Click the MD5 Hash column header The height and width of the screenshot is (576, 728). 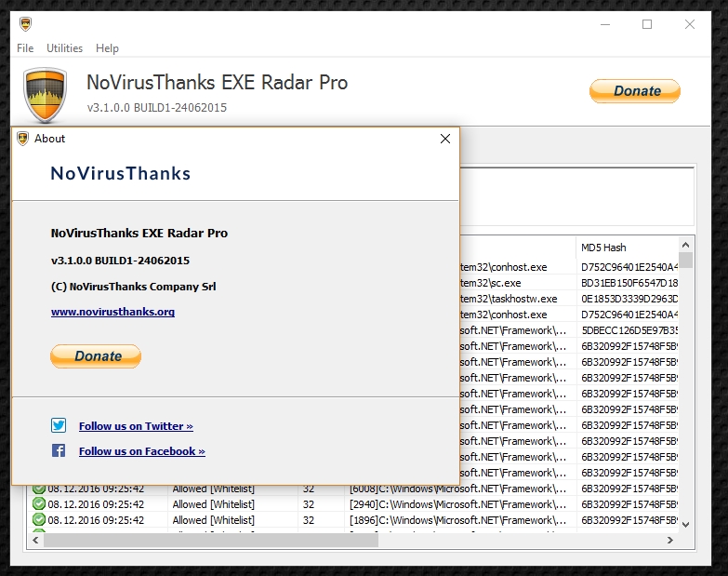click(x=628, y=248)
